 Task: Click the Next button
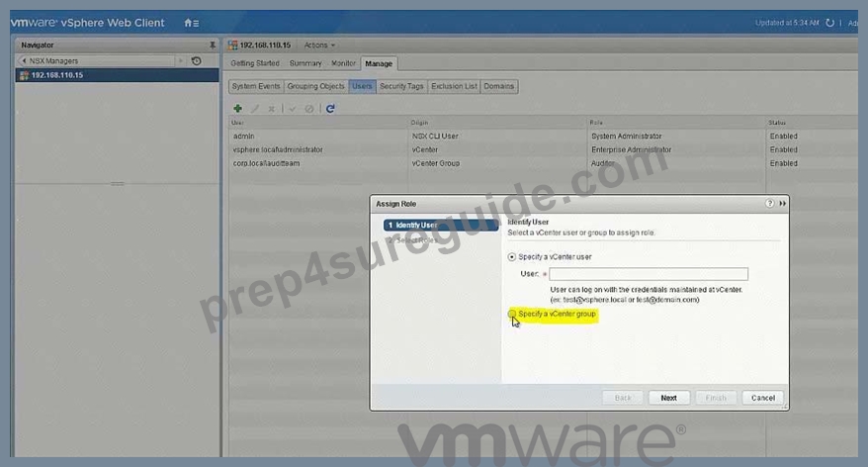[x=668, y=398]
